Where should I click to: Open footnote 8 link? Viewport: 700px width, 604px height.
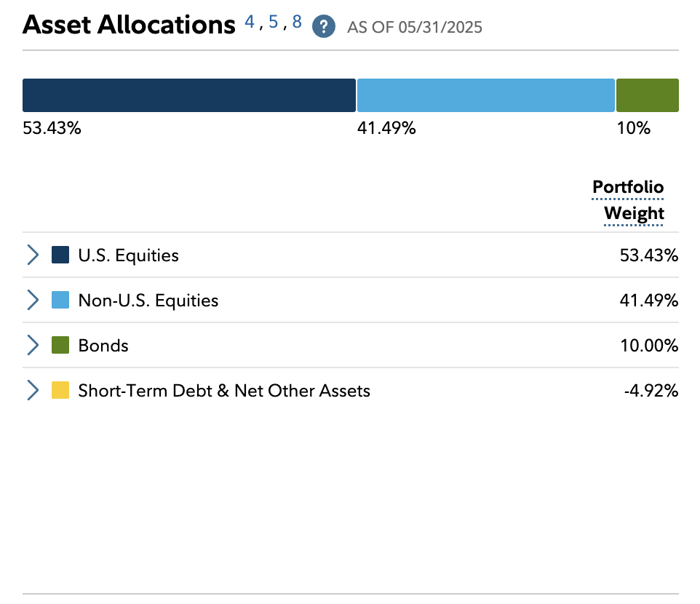coord(297,23)
